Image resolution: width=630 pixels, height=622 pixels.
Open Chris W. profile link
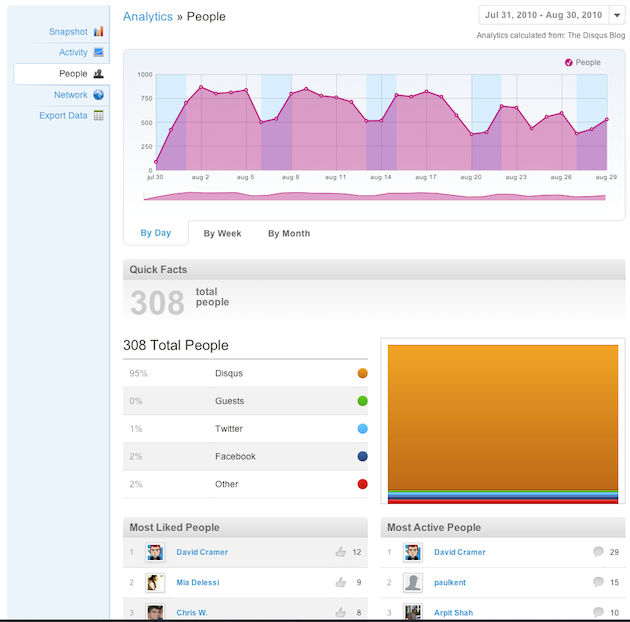[192, 612]
